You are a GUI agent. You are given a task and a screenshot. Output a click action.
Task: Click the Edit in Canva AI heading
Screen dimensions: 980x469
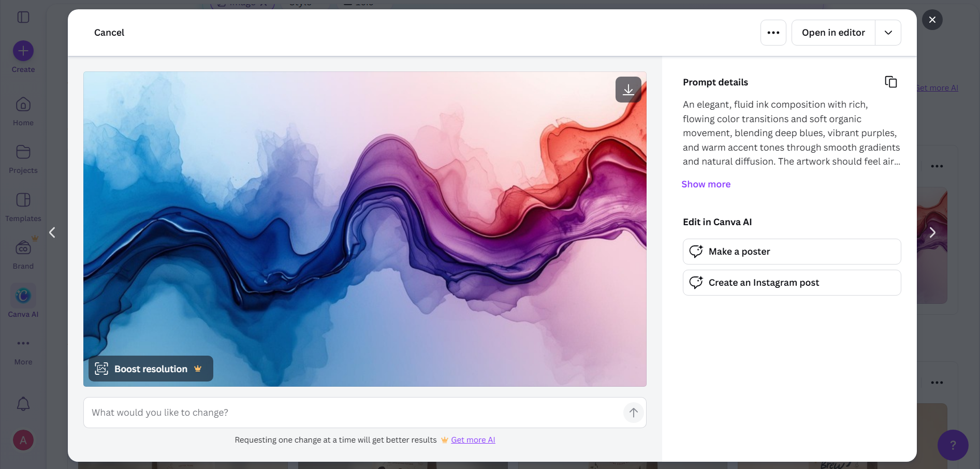click(x=717, y=222)
